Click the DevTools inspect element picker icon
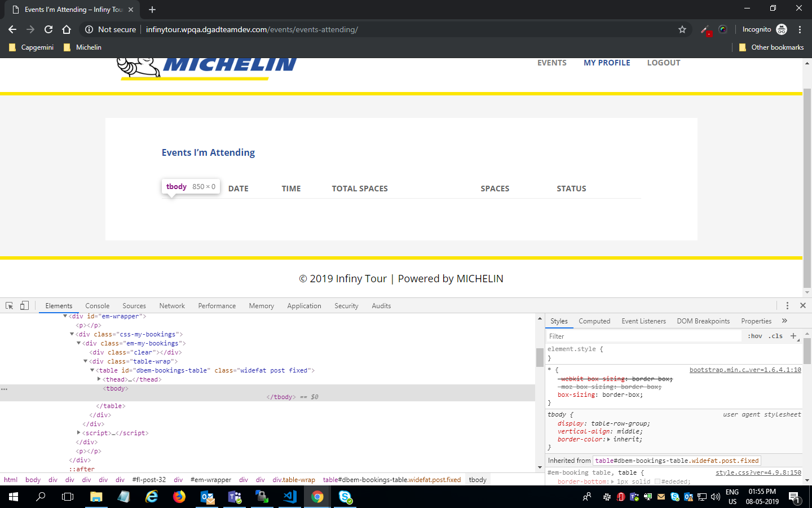The height and width of the screenshot is (508, 812). (10, 305)
